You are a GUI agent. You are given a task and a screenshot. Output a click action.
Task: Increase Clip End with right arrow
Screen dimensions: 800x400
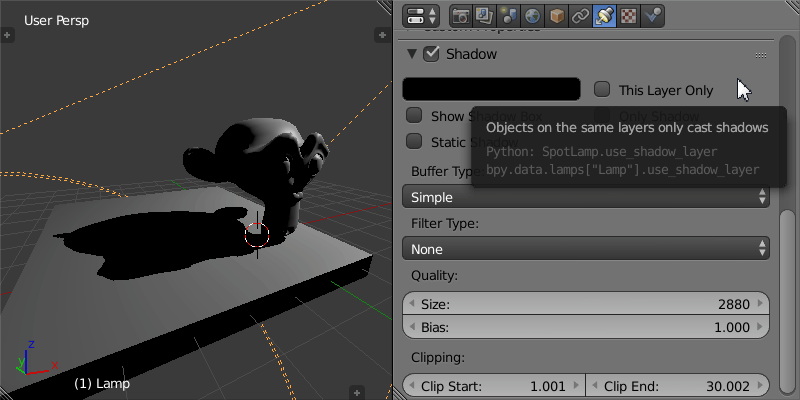point(760,386)
